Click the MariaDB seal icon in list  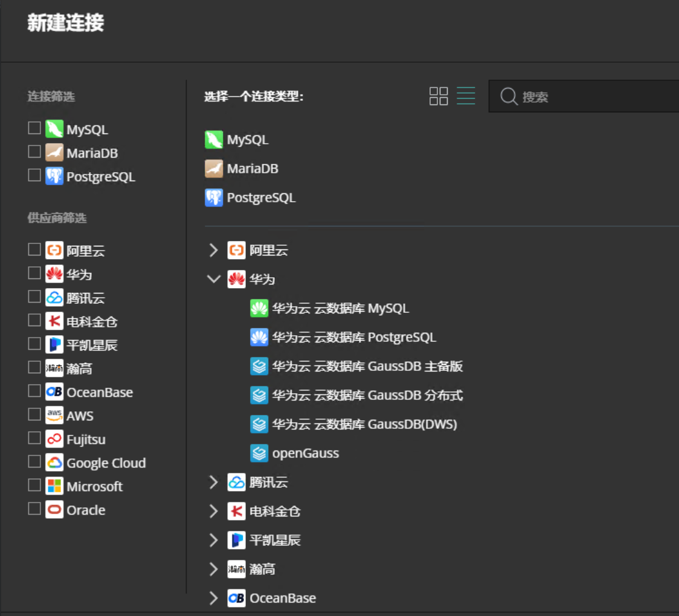(214, 168)
